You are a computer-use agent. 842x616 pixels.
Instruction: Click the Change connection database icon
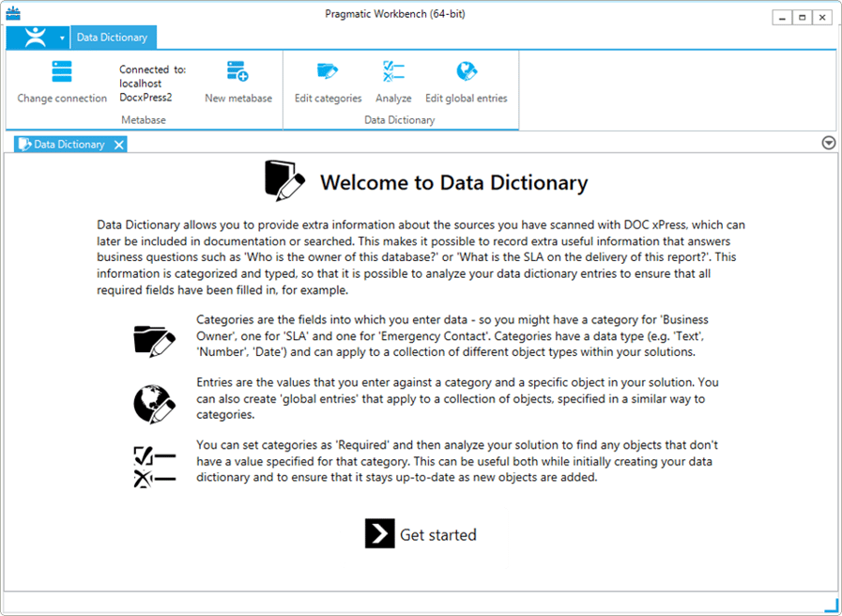(62, 72)
